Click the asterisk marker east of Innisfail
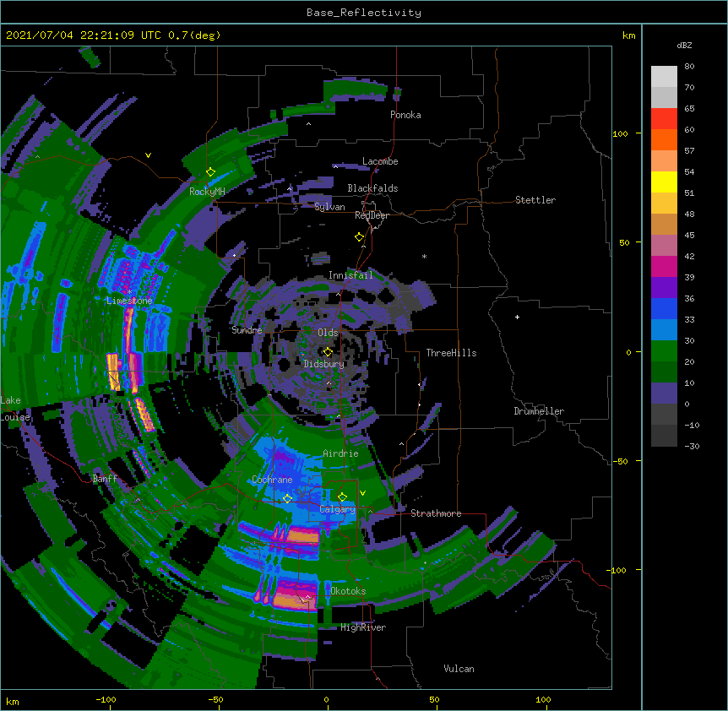 (x=424, y=256)
